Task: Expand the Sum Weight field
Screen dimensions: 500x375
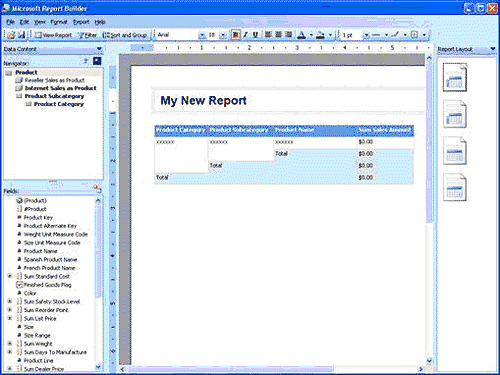Action: 10,343
